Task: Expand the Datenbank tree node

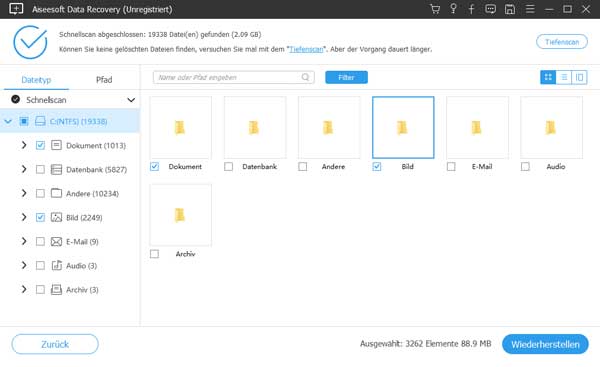Action: (24, 169)
